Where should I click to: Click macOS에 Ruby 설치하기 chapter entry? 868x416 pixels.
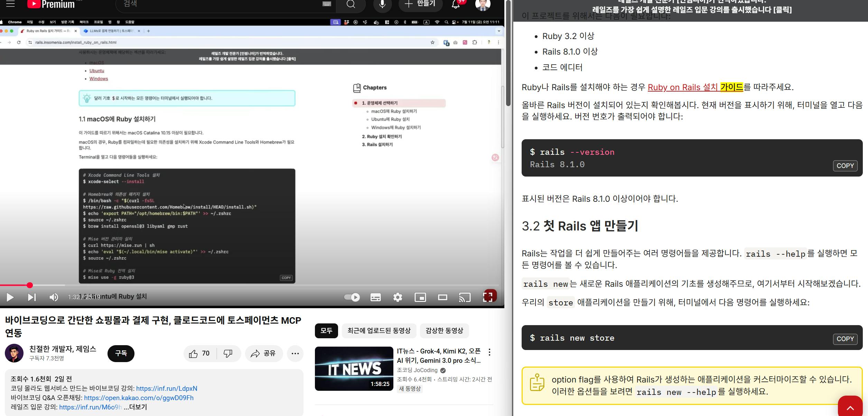(x=394, y=111)
